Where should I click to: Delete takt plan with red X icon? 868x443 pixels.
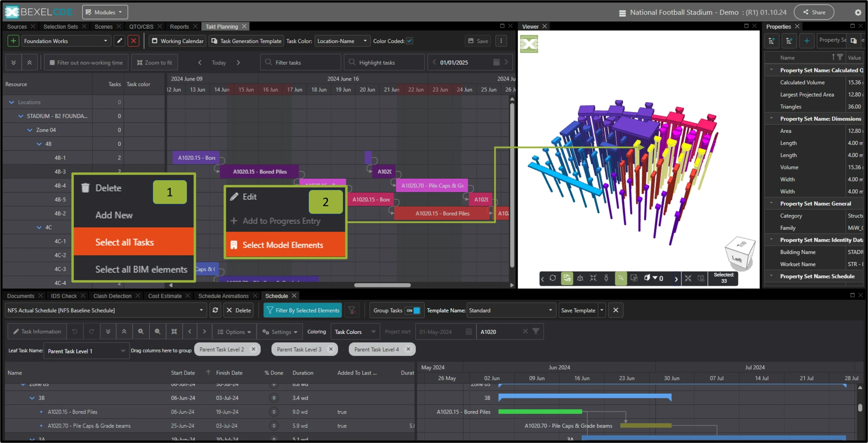tap(134, 41)
